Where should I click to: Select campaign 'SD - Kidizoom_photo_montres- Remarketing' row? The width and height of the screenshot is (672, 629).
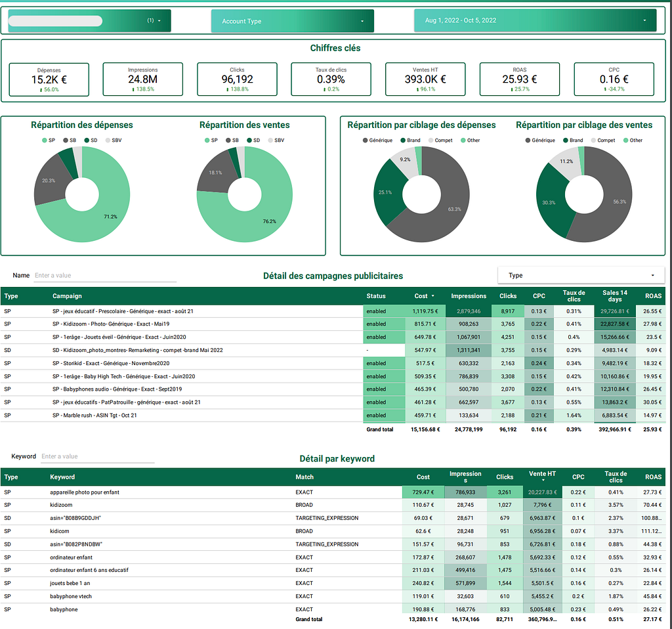click(332, 351)
